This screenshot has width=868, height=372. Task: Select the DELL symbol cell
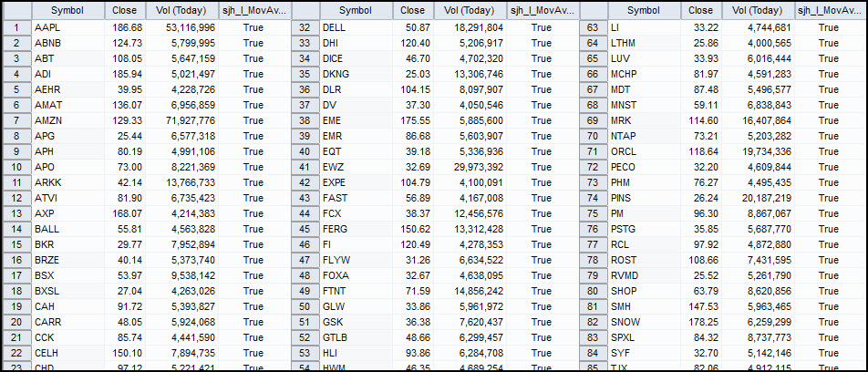[356, 27]
